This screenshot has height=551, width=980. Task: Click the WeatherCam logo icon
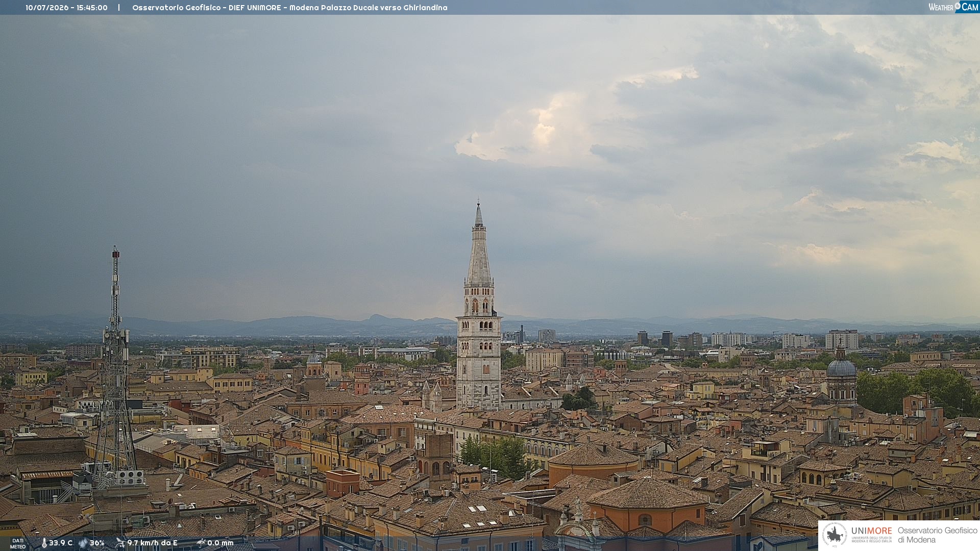(953, 7)
